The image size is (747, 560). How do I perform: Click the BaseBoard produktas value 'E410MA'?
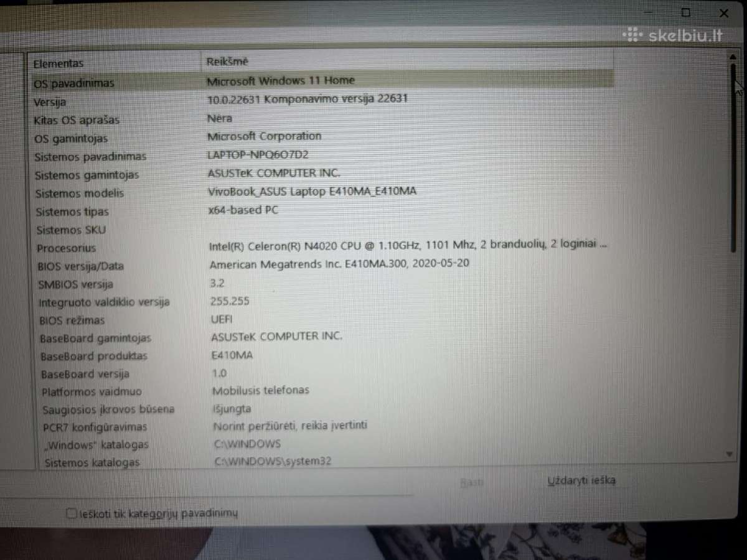pyautogui.click(x=232, y=355)
